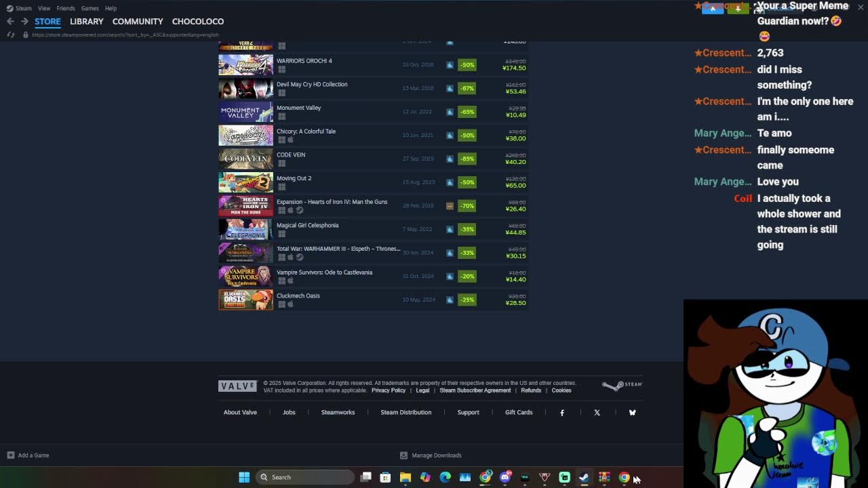The height and width of the screenshot is (488, 868).
Task: Open the CHOCOLOCO profile tab
Action: point(198,22)
